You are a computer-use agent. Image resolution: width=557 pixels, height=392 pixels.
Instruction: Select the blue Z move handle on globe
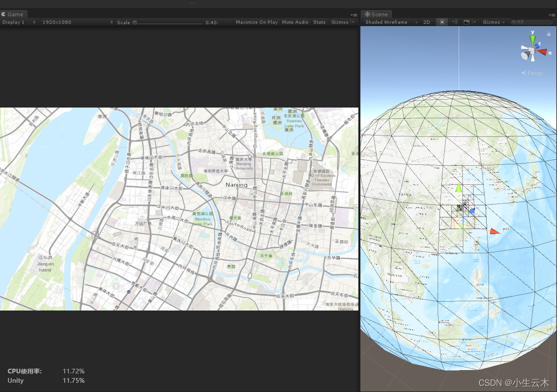472,211
